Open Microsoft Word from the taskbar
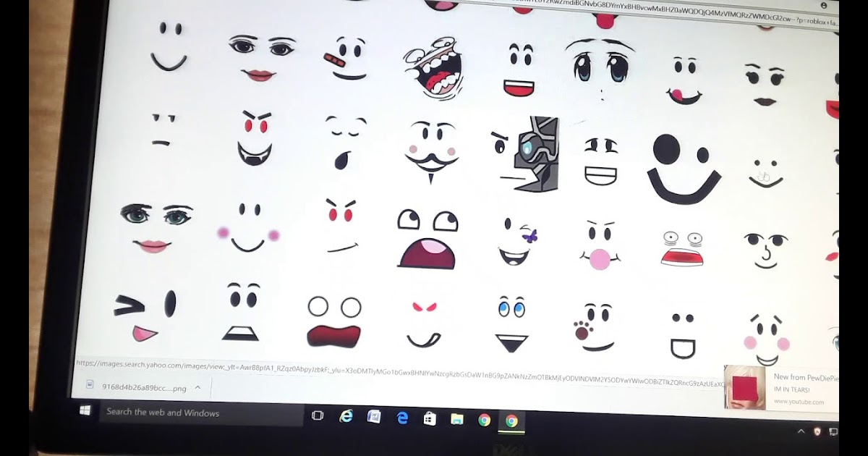 coord(374,417)
